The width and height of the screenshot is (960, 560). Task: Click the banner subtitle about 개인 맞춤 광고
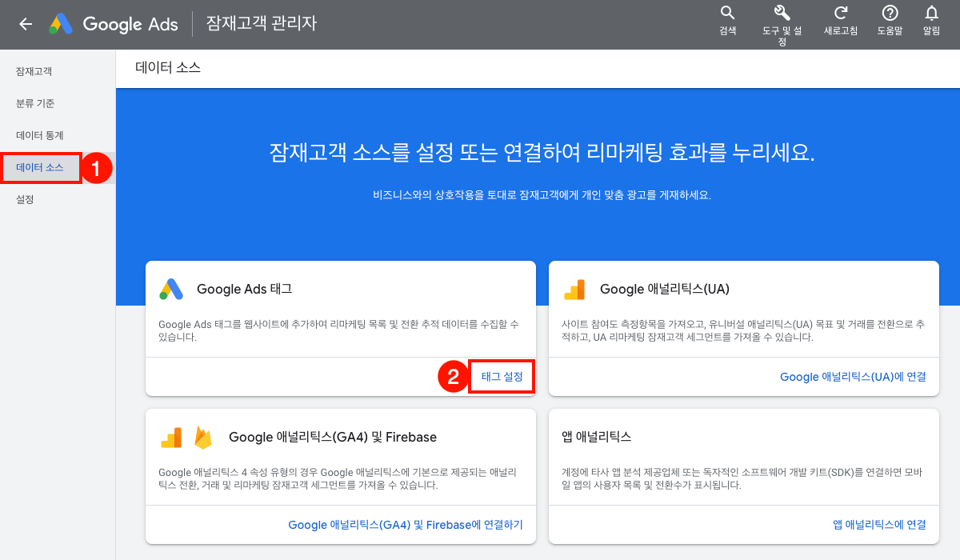(542, 195)
